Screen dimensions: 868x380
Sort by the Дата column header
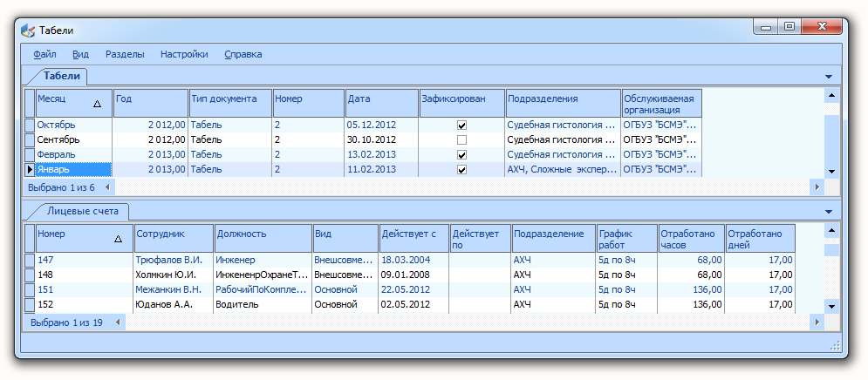(382, 103)
